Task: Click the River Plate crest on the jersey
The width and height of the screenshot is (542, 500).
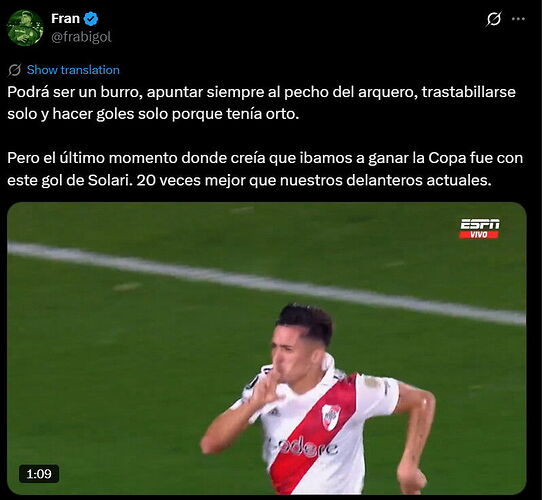Action: pos(331,417)
